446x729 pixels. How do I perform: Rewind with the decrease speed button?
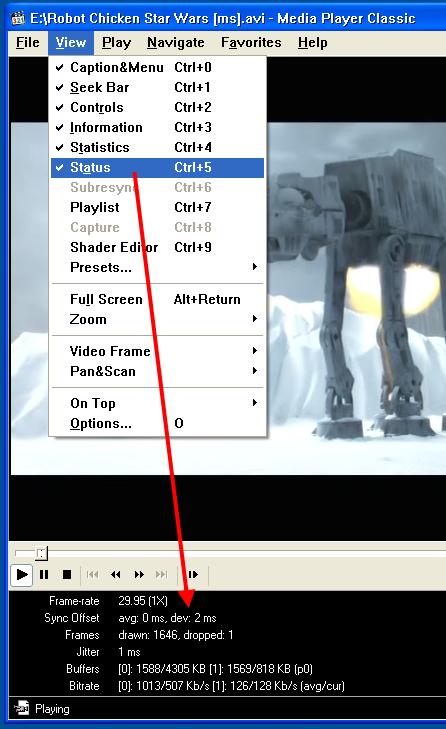tap(115, 575)
